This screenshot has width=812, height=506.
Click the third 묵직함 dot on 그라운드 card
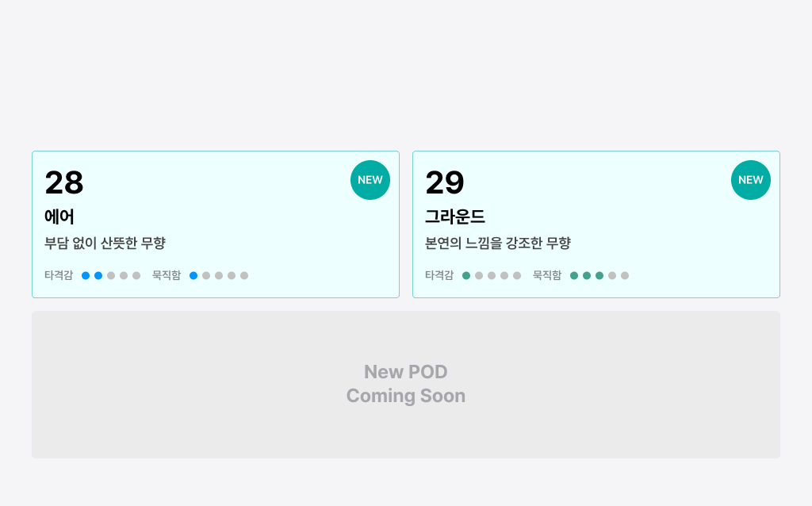point(599,276)
